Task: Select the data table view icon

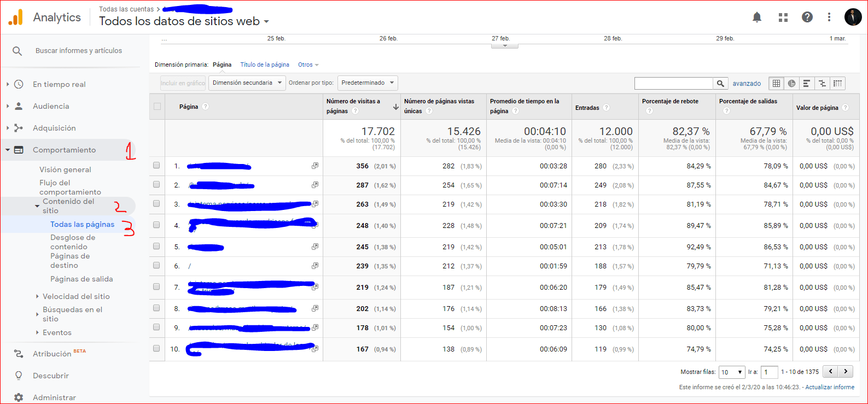Action: coord(776,83)
